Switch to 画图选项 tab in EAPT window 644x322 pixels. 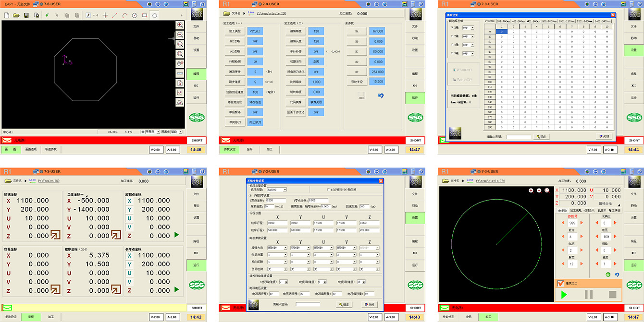[31, 149]
